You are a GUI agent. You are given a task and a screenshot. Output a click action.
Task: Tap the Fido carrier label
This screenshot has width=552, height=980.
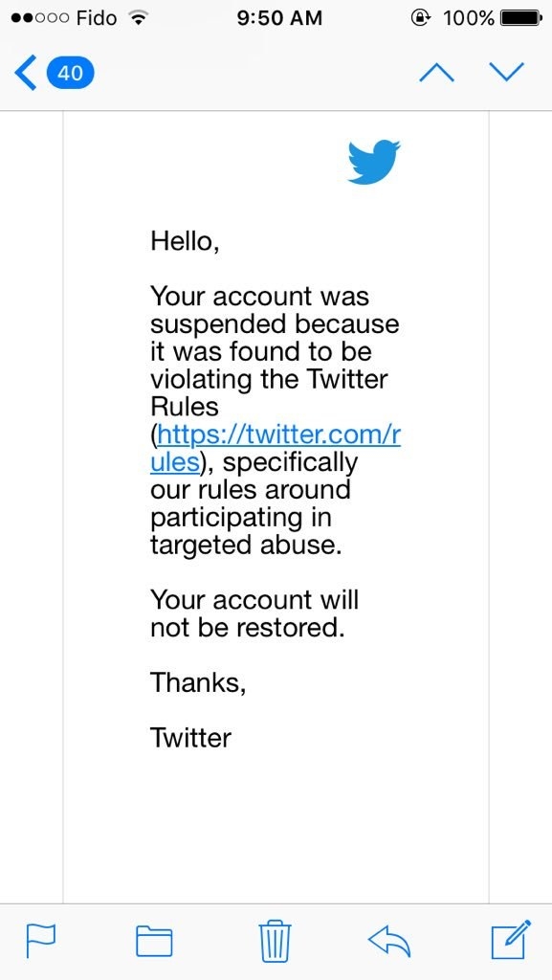click(97, 18)
